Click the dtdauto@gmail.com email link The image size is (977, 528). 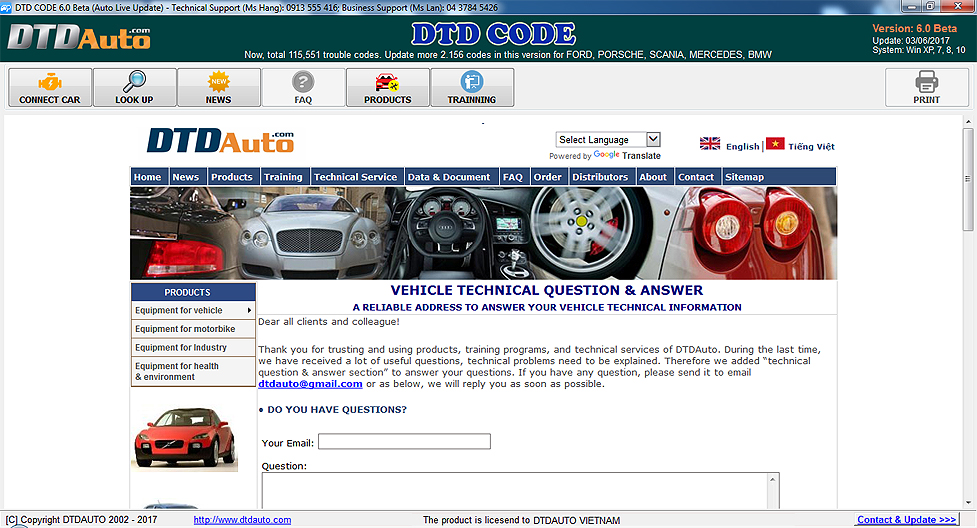point(310,384)
